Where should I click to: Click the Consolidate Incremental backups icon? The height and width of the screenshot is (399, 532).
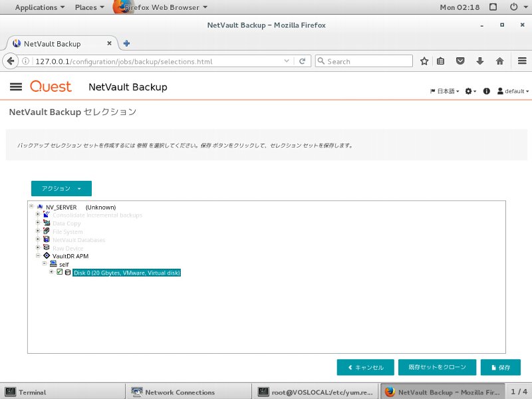[x=47, y=214]
